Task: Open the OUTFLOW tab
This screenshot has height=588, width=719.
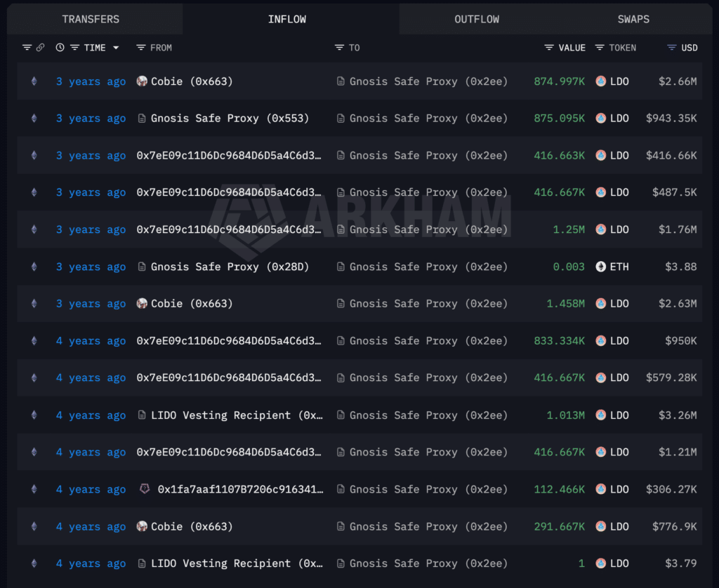Action: pyautogui.click(x=477, y=19)
